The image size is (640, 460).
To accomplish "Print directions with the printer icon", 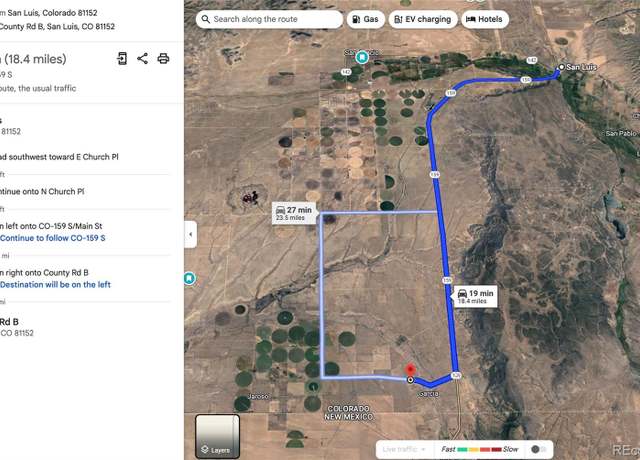I will coord(163,58).
